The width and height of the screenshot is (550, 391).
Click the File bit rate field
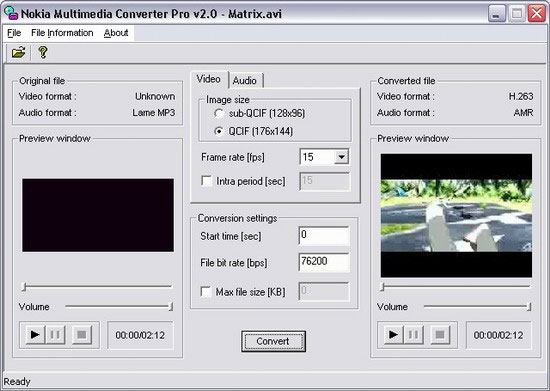324,262
